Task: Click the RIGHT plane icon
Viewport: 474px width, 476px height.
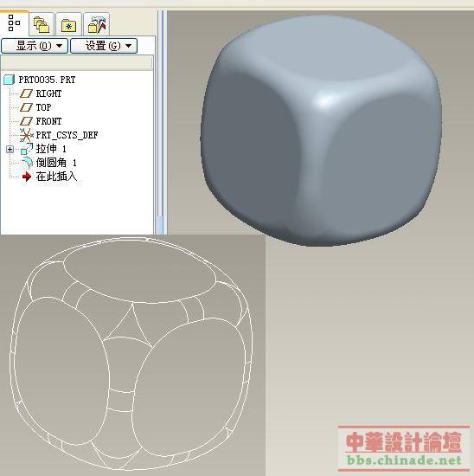Action: coord(26,93)
